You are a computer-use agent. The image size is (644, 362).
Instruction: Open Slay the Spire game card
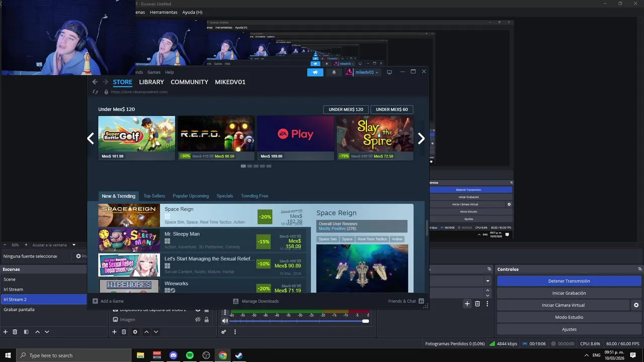(x=375, y=138)
